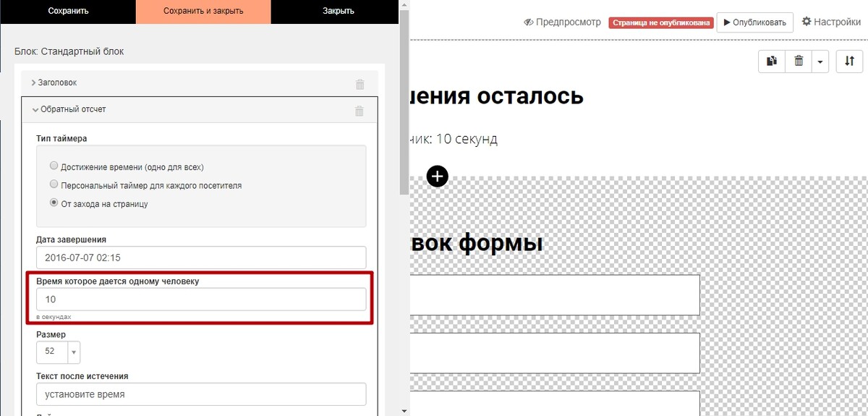This screenshot has height=416, width=868.
Task: Click the Дата завершения date field
Action: coord(201,258)
